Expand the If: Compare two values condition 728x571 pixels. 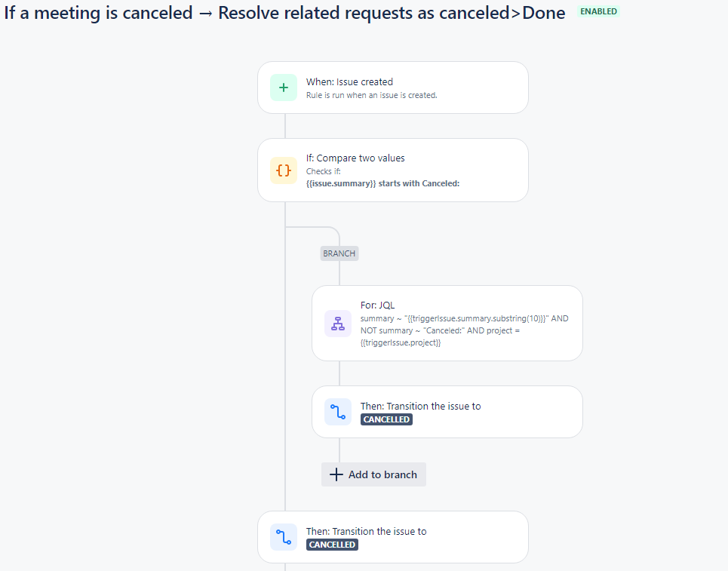(x=392, y=170)
